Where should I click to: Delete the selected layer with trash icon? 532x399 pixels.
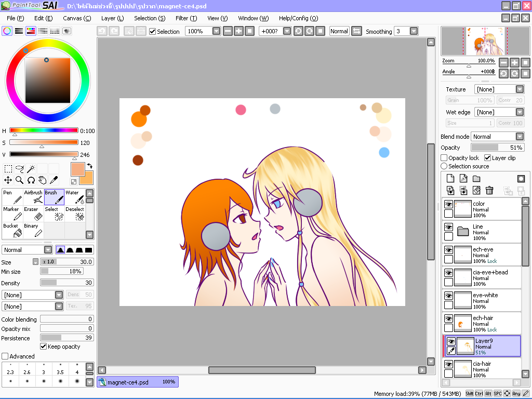489,190
